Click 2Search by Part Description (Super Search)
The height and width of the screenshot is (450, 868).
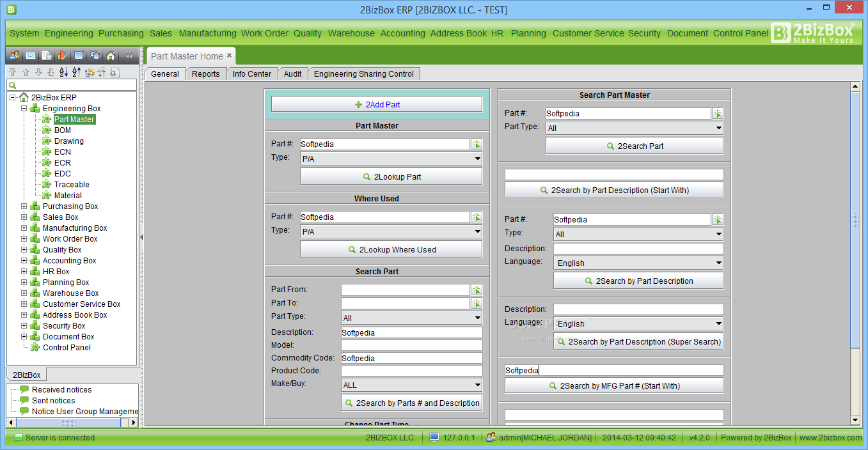[x=638, y=341]
